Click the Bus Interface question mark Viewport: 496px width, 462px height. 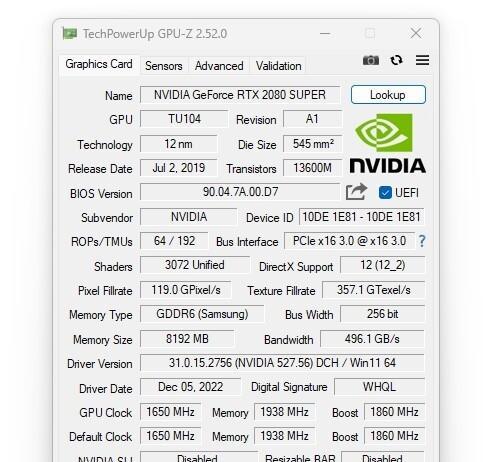(x=422, y=241)
